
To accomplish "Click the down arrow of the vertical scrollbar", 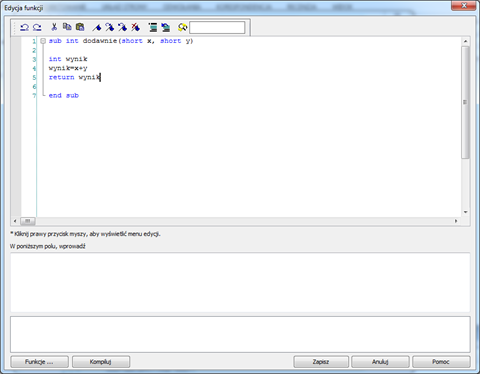I will 465,212.
